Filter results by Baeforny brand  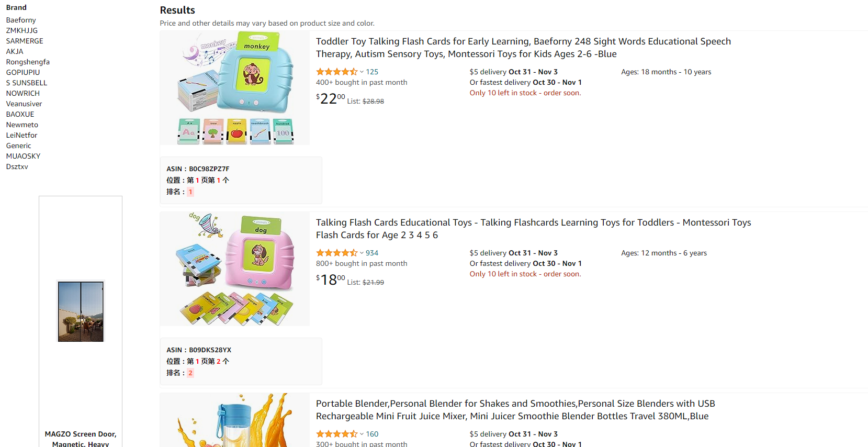click(21, 20)
